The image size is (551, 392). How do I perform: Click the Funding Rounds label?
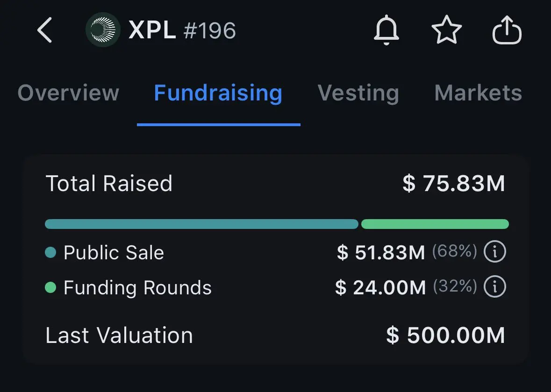tap(137, 287)
